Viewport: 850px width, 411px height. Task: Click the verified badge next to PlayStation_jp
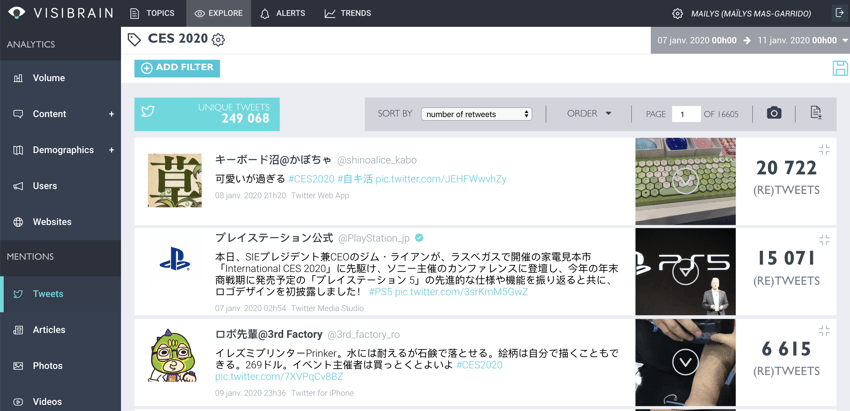tap(419, 238)
